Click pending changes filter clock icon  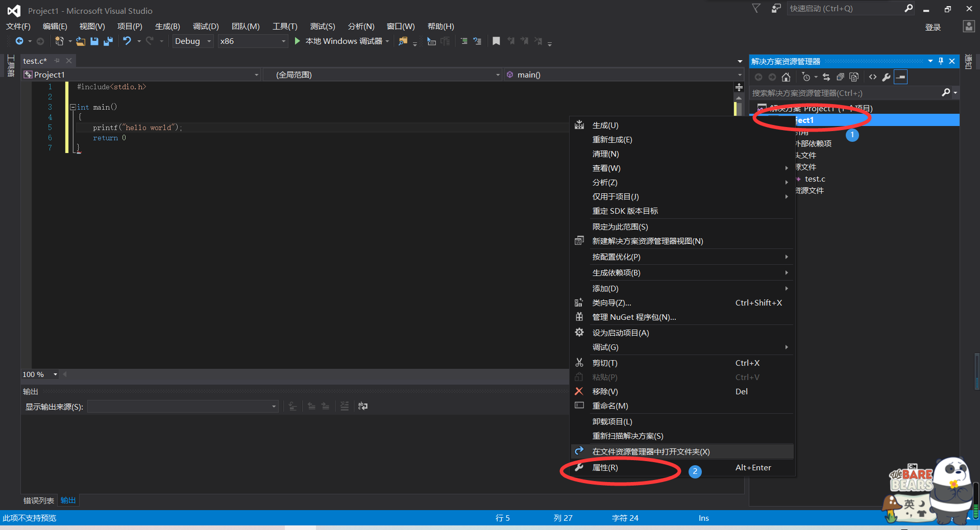coord(806,77)
